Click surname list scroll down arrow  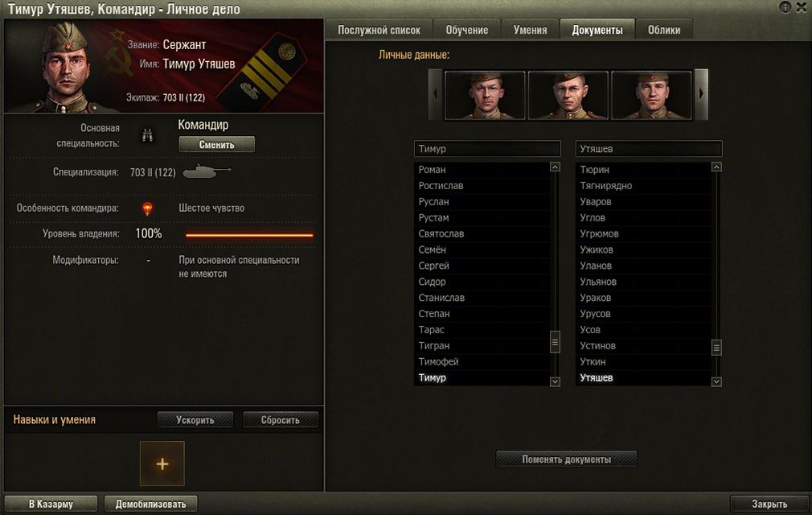(x=716, y=382)
